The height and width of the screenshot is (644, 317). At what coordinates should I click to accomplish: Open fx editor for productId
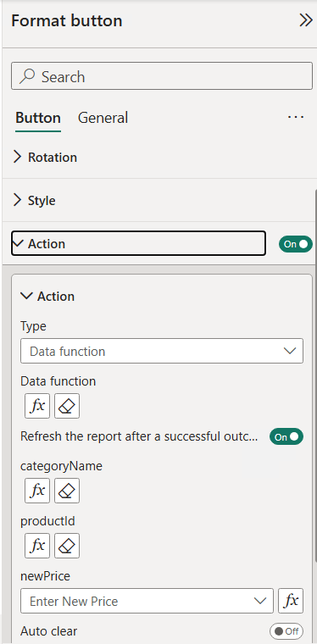point(37,546)
